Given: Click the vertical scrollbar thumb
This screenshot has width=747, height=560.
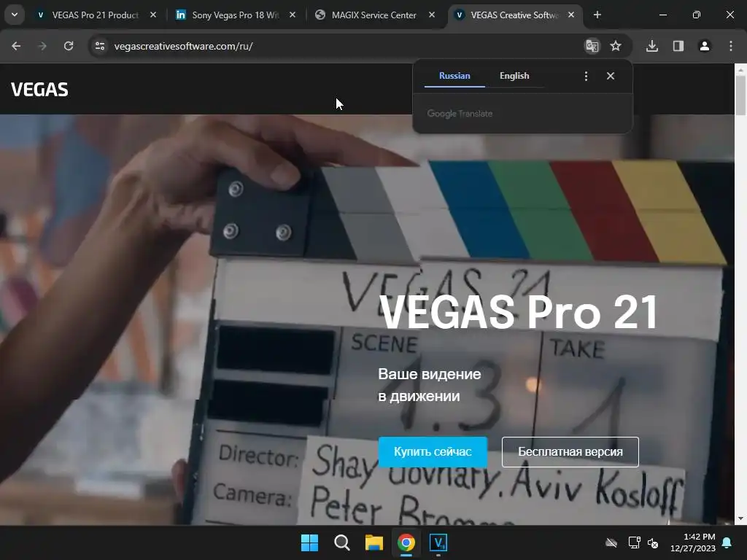Looking at the screenshot, I should point(740,96).
